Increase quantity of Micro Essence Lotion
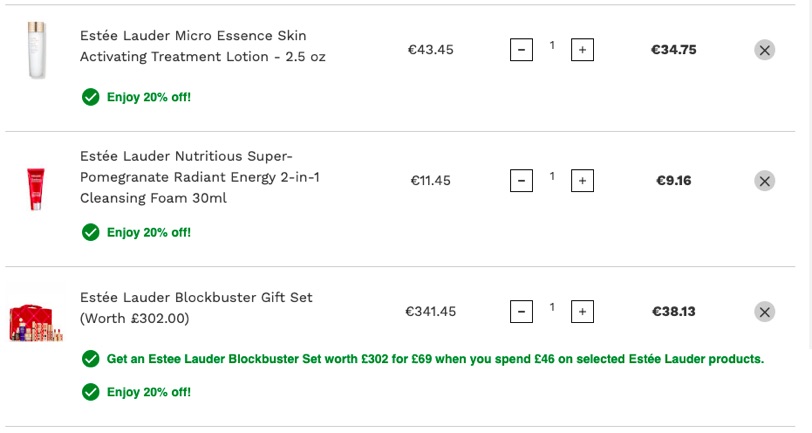This screenshot has height=433, width=812. (x=582, y=50)
